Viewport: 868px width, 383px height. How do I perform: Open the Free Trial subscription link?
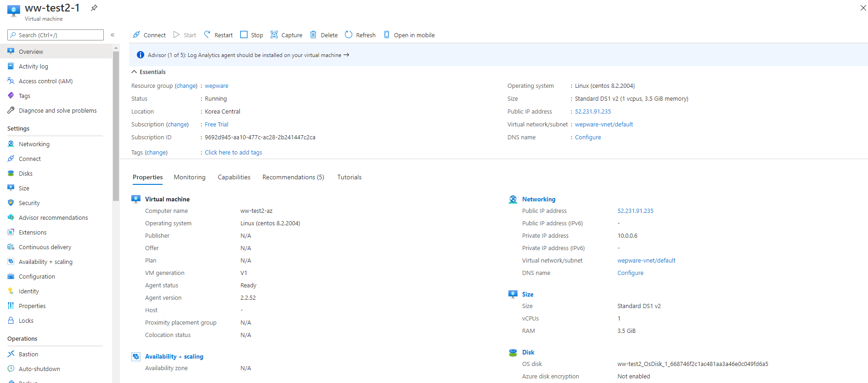(216, 125)
